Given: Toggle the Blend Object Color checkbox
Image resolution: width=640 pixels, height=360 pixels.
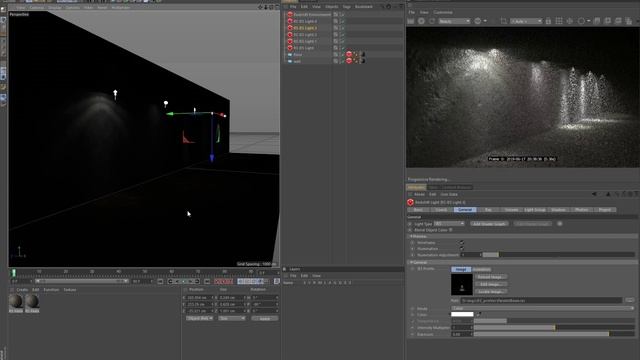Looking at the screenshot, I should pyautogui.click(x=451, y=230).
